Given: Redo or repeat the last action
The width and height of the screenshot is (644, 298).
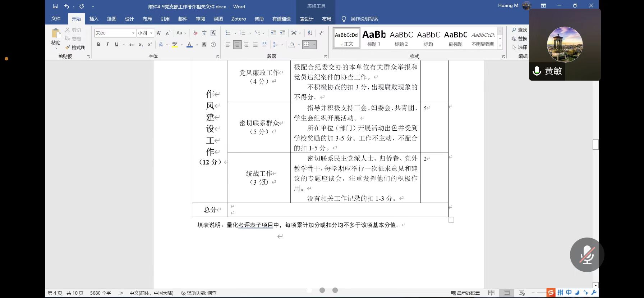Looking at the screenshot, I should [x=82, y=6].
